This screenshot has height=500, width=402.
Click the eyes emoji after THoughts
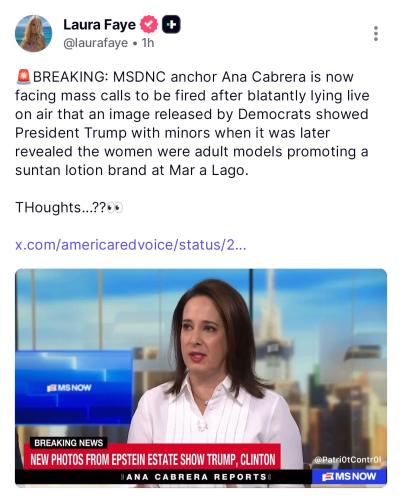pyautogui.click(x=115, y=207)
